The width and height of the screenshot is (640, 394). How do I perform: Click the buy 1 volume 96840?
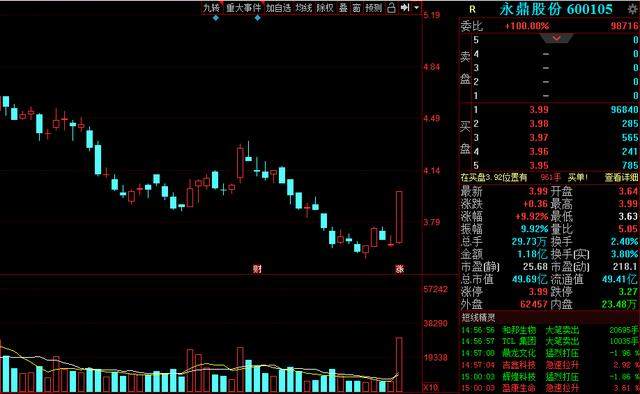click(x=624, y=110)
